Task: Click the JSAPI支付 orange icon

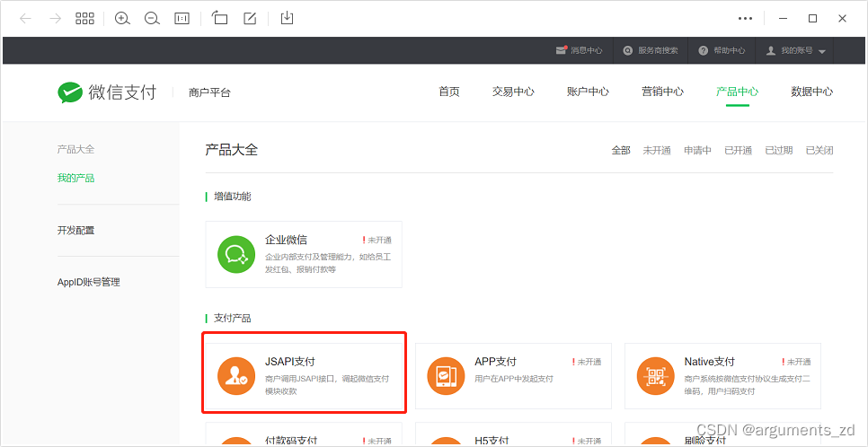Action: (235, 376)
